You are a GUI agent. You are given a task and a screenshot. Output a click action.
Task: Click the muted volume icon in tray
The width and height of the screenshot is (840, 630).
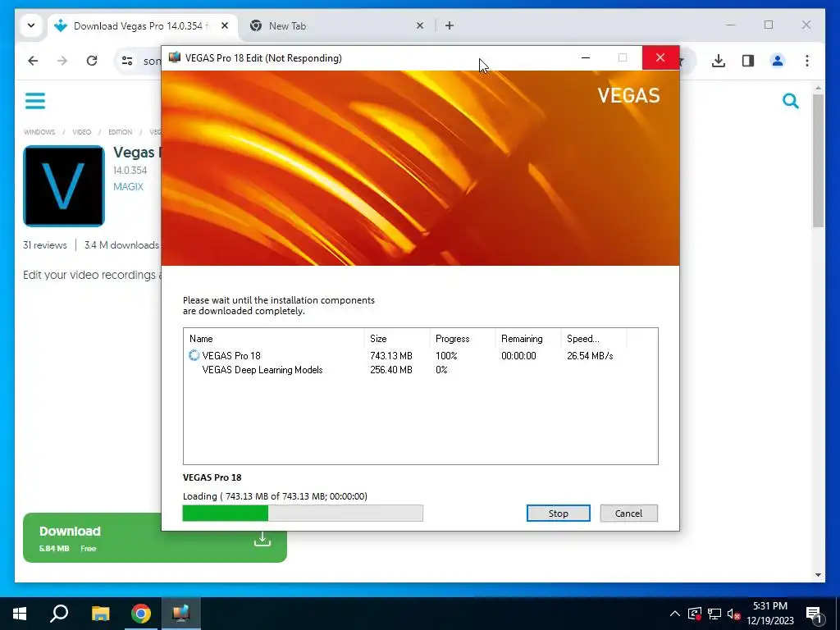click(734, 614)
